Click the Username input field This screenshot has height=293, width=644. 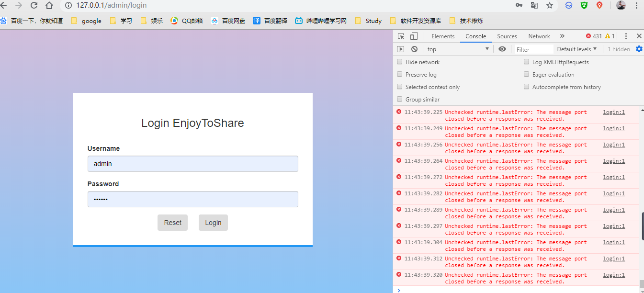pyautogui.click(x=192, y=164)
